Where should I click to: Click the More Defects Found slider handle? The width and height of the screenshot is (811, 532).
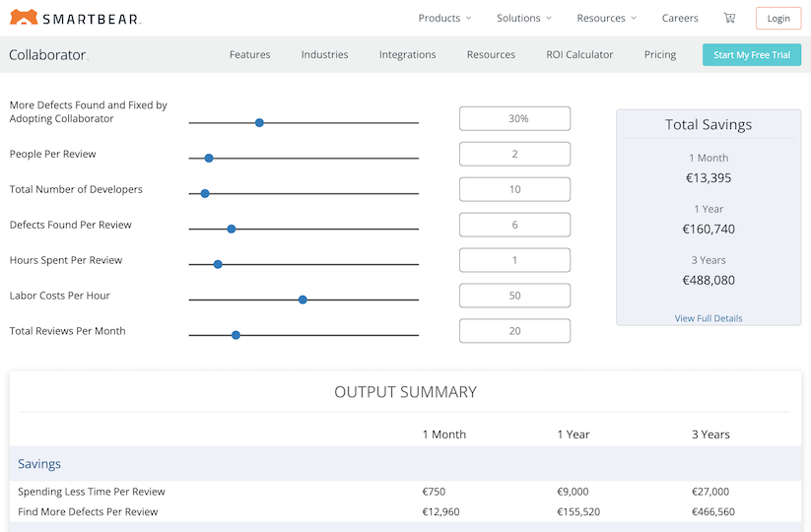pyautogui.click(x=259, y=122)
